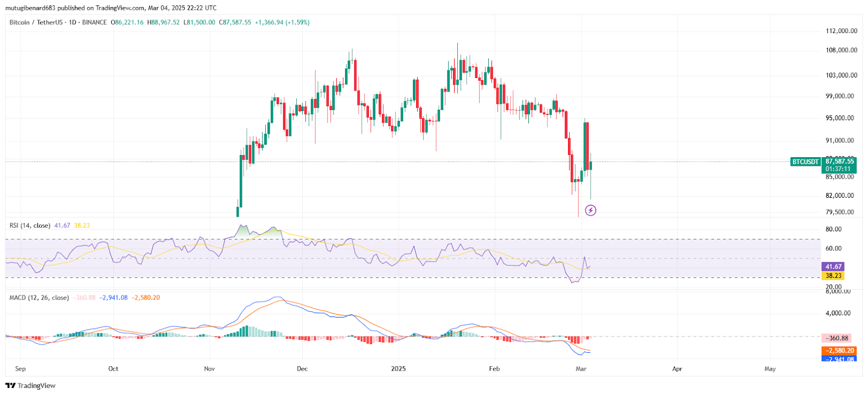The width and height of the screenshot is (868, 395).
Task: Click the change value +1,366.94 (+1.59%)
Action: 282,22
